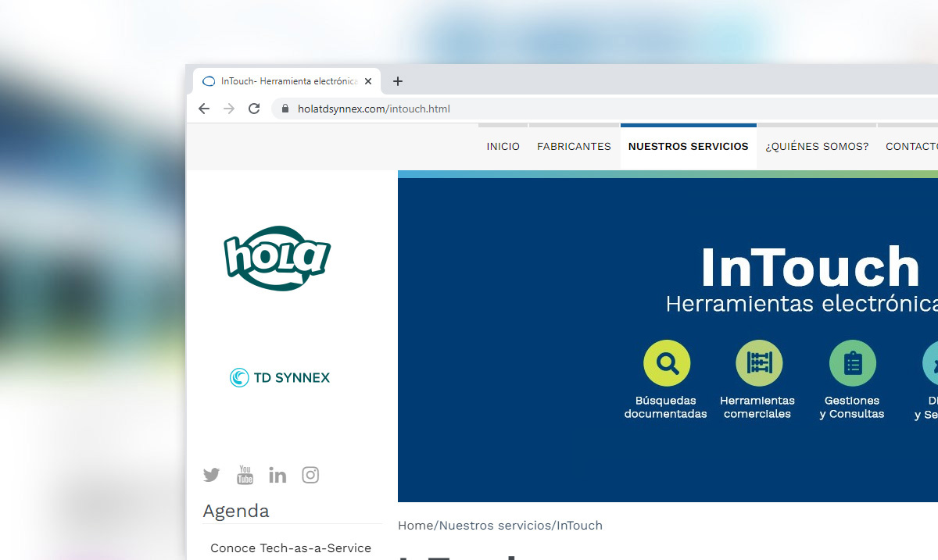
Task: Click the TD SYNNEX logo
Action: click(280, 378)
